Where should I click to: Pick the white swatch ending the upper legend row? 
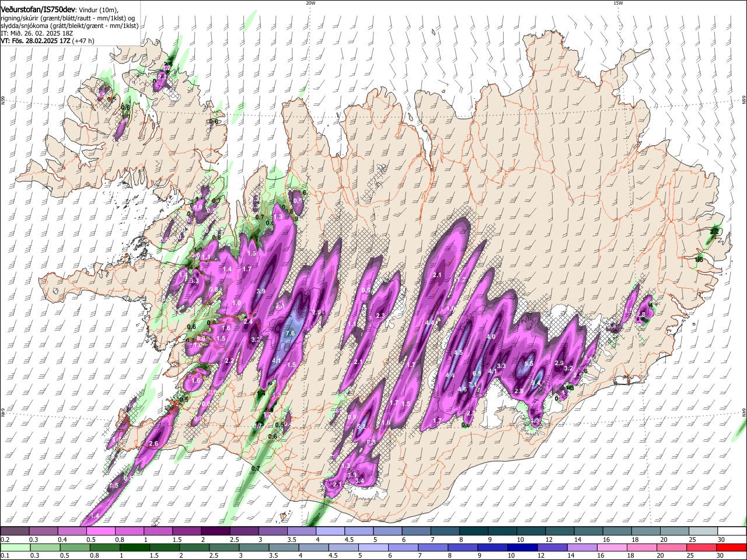coord(731,531)
